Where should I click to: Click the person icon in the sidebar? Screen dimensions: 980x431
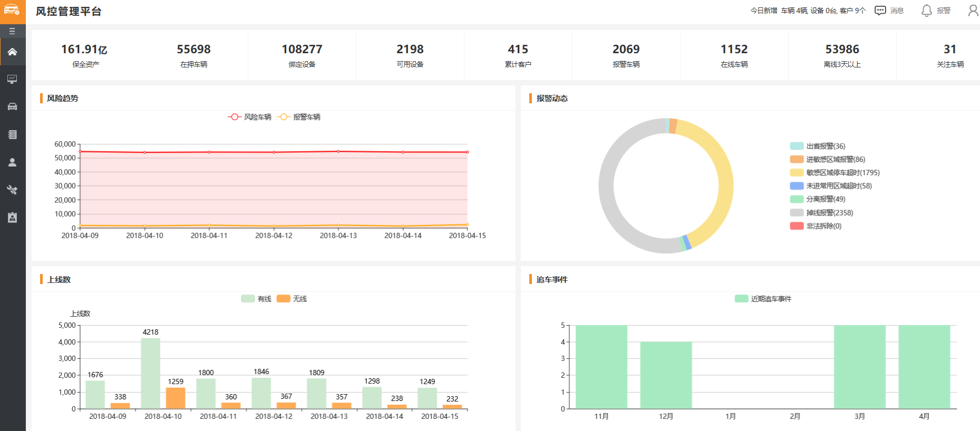12,162
